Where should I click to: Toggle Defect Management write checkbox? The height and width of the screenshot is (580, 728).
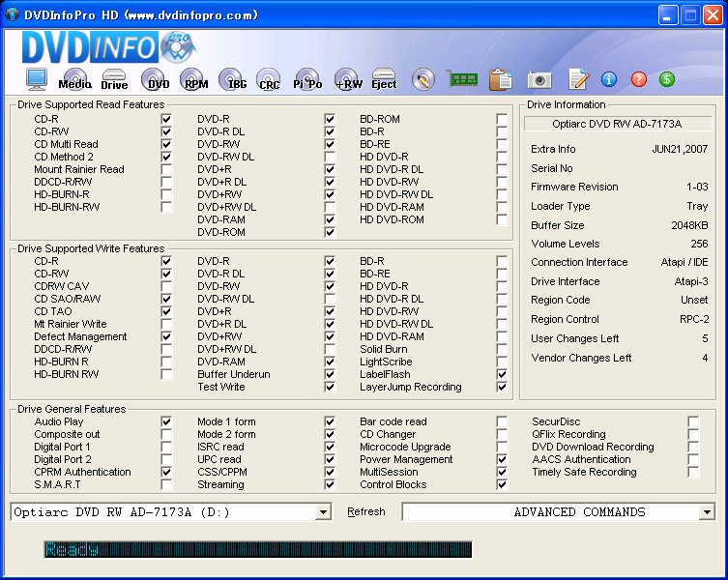pyautogui.click(x=166, y=336)
